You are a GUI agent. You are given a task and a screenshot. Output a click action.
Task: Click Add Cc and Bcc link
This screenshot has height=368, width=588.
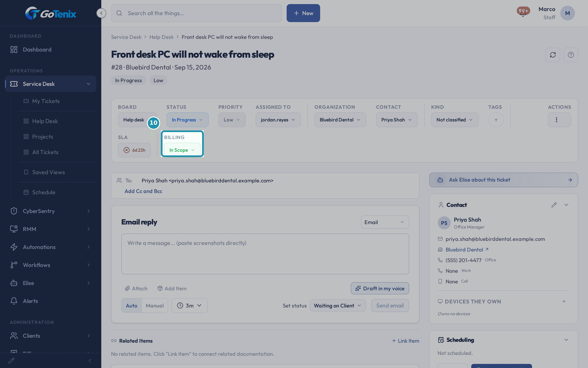[143, 191]
